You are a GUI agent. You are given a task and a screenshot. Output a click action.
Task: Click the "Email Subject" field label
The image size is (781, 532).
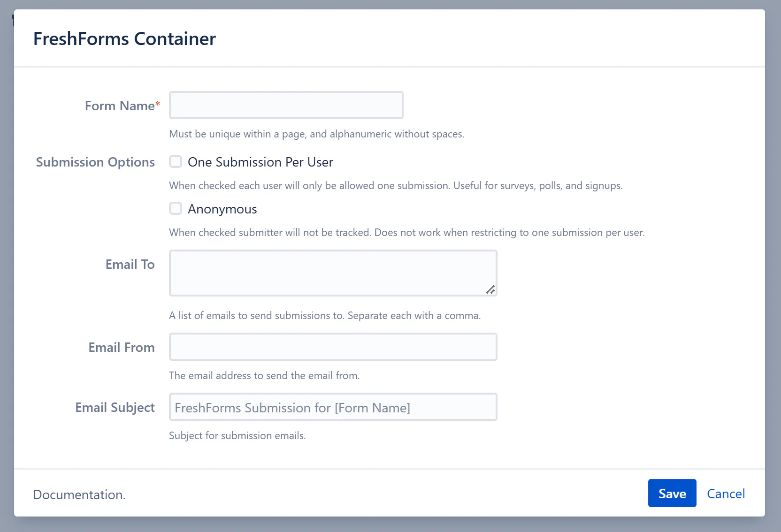[115, 407]
